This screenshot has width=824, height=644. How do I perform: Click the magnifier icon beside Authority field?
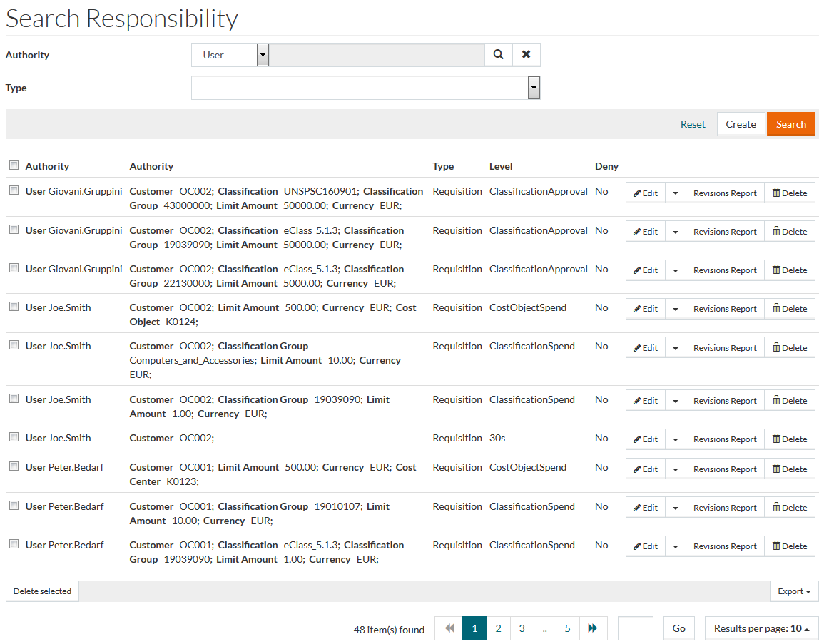499,55
